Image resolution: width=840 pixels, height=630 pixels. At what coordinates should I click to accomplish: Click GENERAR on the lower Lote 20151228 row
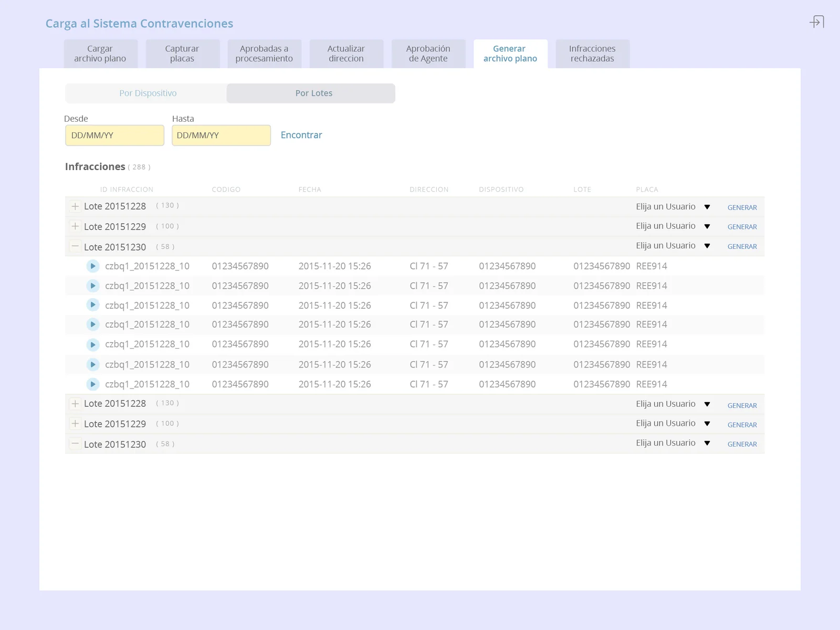coord(742,405)
